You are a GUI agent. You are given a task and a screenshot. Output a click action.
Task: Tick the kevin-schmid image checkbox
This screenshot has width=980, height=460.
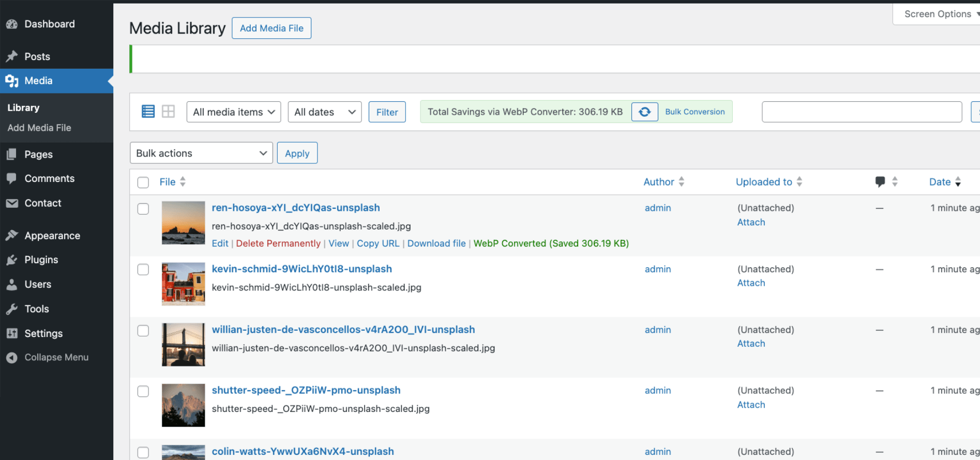pyautogui.click(x=143, y=270)
